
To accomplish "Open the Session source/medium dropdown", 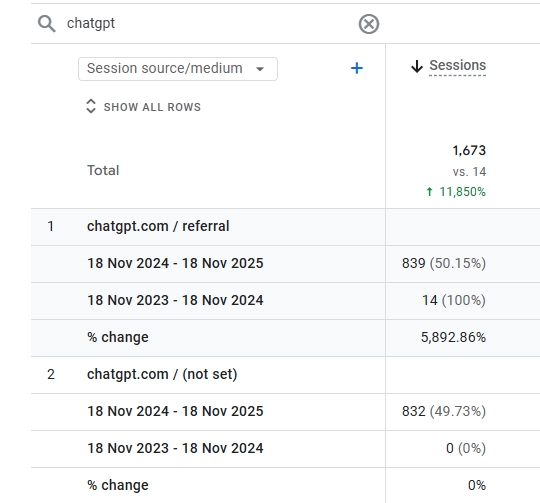I will pyautogui.click(x=178, y=69).
